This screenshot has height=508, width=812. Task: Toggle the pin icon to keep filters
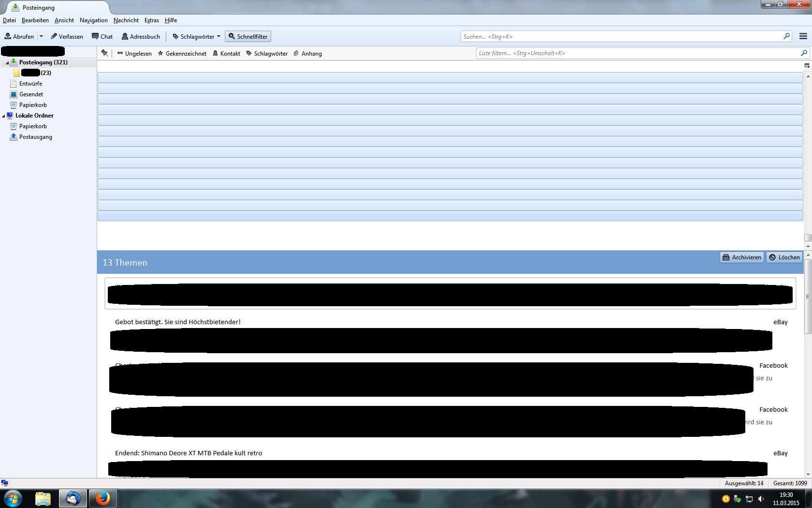[x=104, y=53]
